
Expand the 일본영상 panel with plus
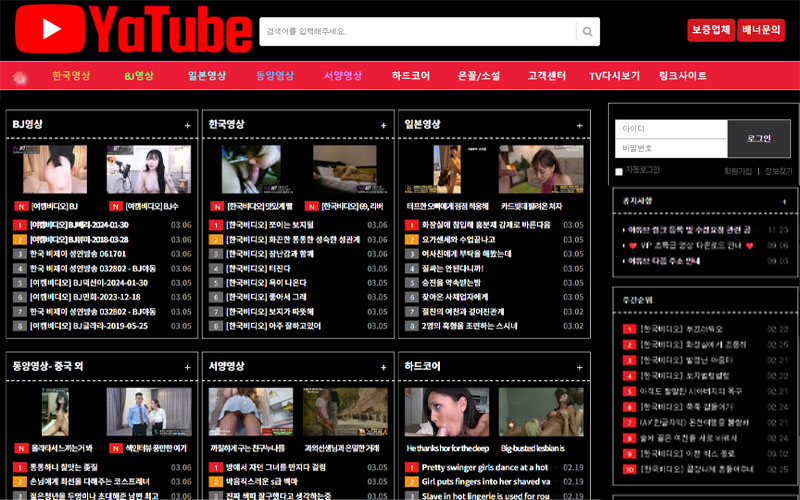(579, 126)
